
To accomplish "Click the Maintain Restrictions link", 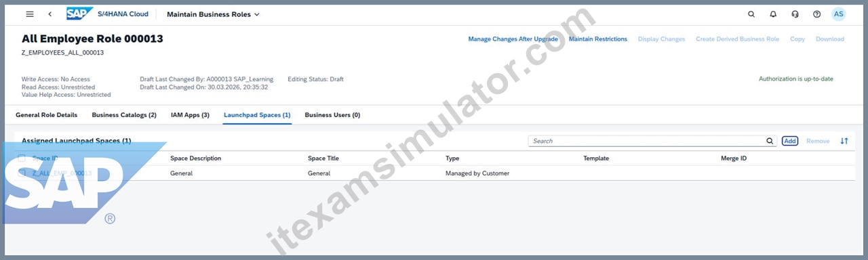I will tap(598, 39).
